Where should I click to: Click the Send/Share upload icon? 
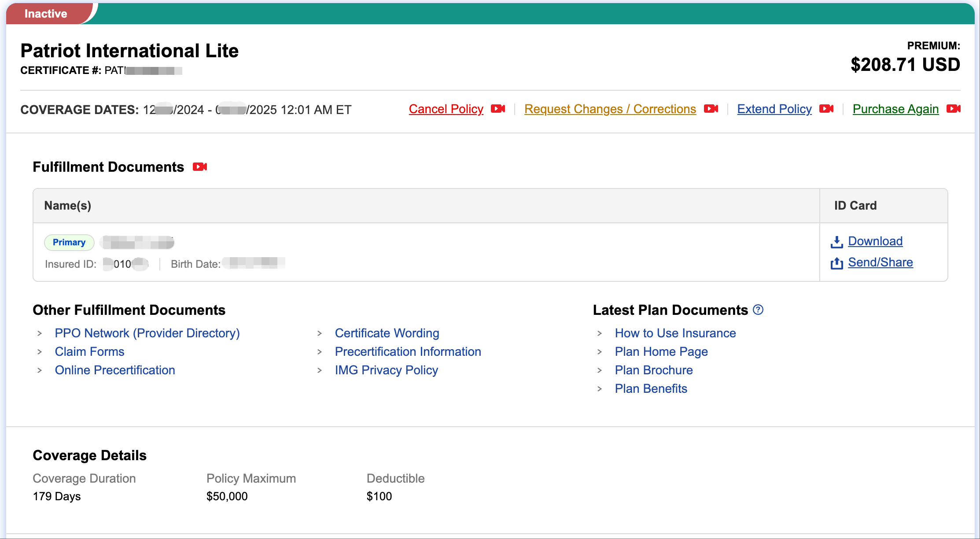click(836, 263)
